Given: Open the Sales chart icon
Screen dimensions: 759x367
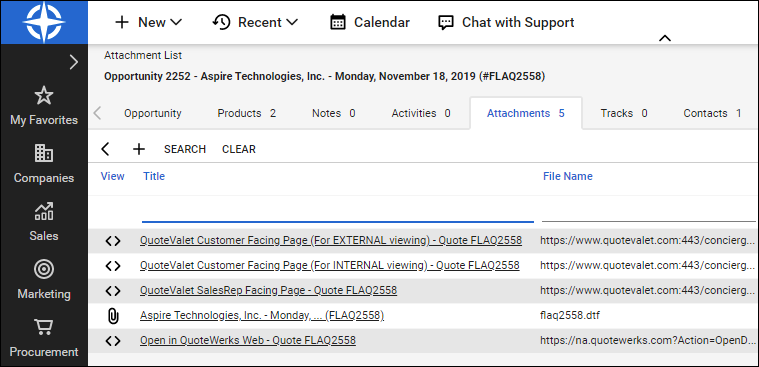Looking at the screenshot, I should point(44,211).
